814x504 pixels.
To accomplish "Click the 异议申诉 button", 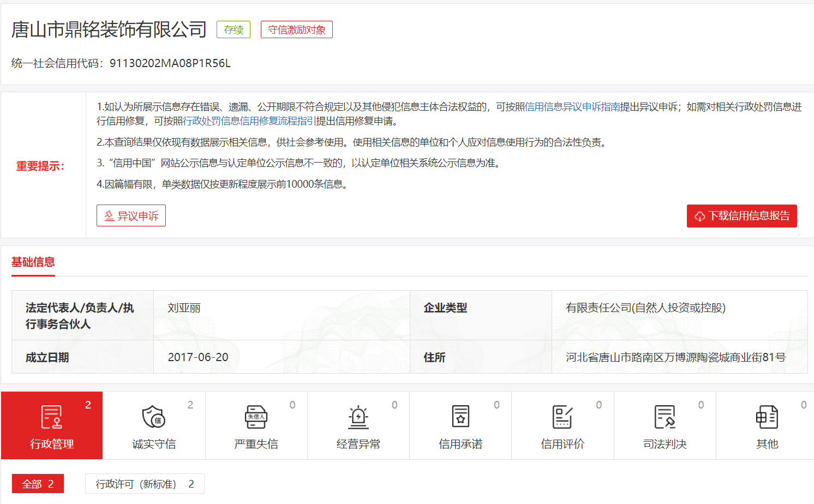I will click(x=131, y=215).
